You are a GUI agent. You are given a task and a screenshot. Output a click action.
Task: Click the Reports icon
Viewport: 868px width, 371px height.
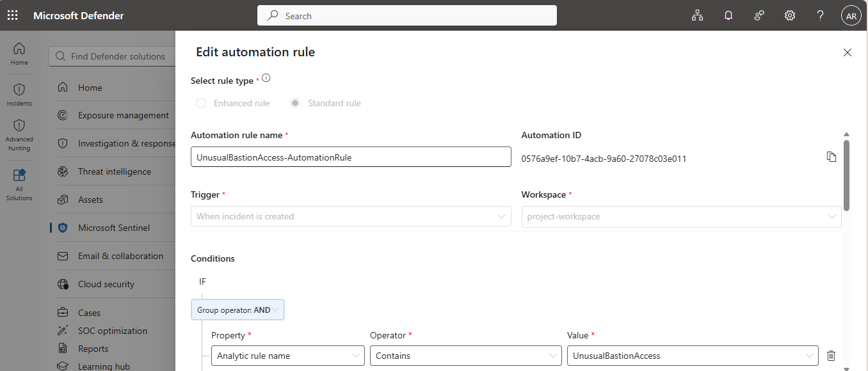tap(63, 349)
